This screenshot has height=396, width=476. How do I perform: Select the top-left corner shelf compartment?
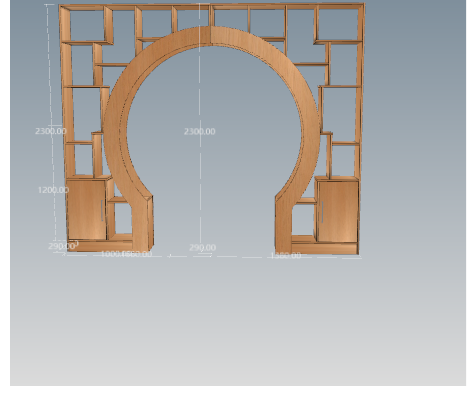(x=87, y=25)
